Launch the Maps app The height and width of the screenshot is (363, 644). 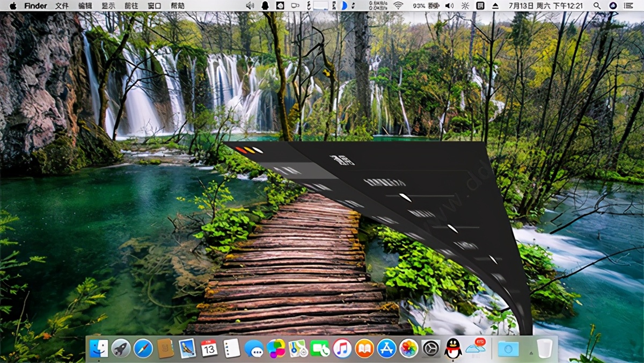(297, 348)
